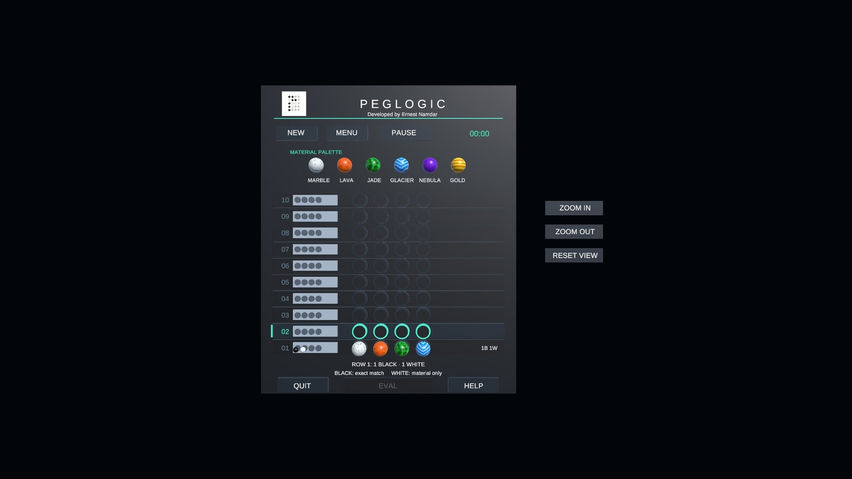
Task: Select second empty slot in row 02
Action: coord(380,331)
